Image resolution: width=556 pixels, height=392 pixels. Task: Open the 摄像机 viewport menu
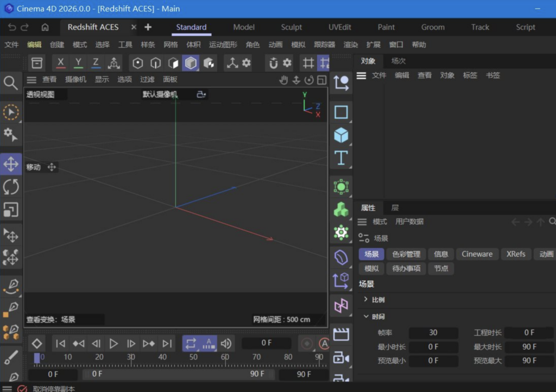point(75,79)
